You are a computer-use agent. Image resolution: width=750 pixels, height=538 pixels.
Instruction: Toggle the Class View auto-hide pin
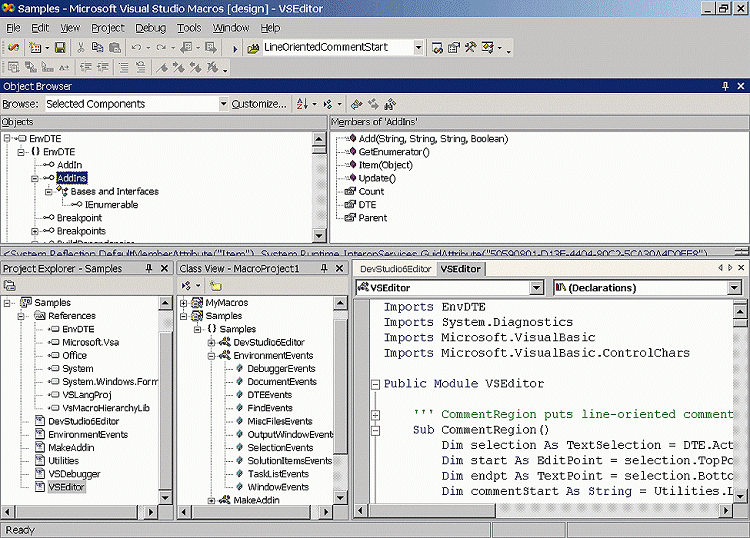pos(324,268)
